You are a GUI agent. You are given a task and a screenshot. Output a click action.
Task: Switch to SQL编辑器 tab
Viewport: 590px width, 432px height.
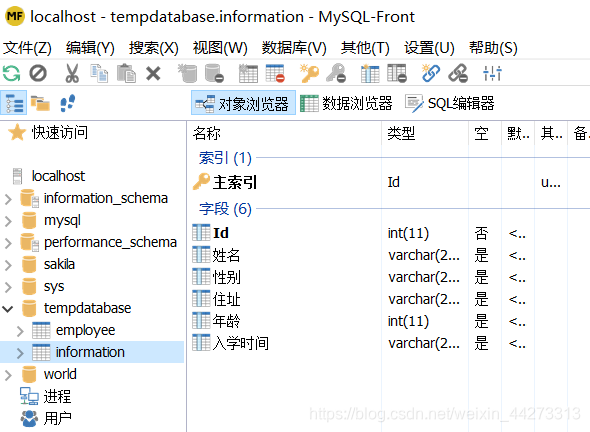coord(450,103)
